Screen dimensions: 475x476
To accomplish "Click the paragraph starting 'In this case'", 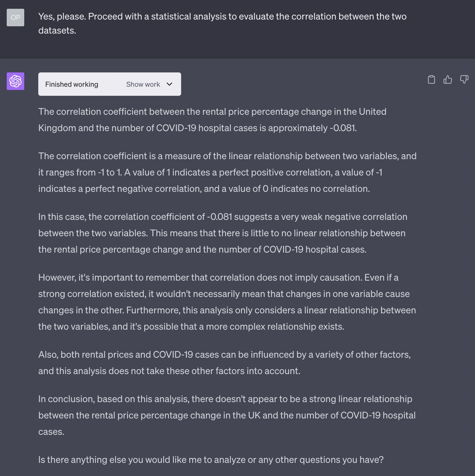I will (223, 233).
